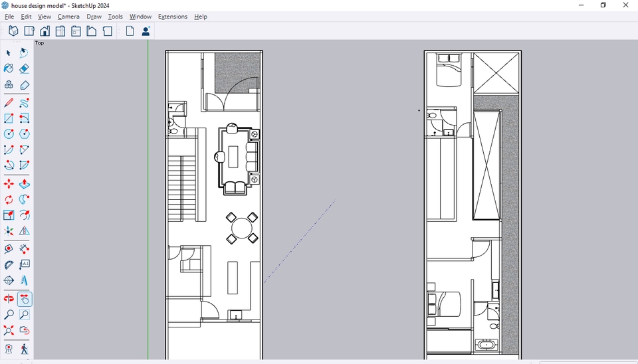Select the Protractor tool
This screenshot has width=638, height=364.
point(9,265)
